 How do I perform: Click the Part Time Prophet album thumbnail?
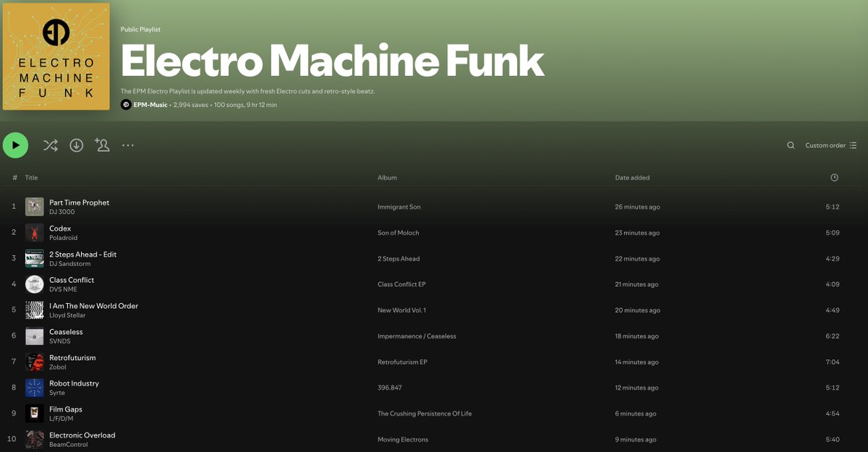tap(35, 207)
